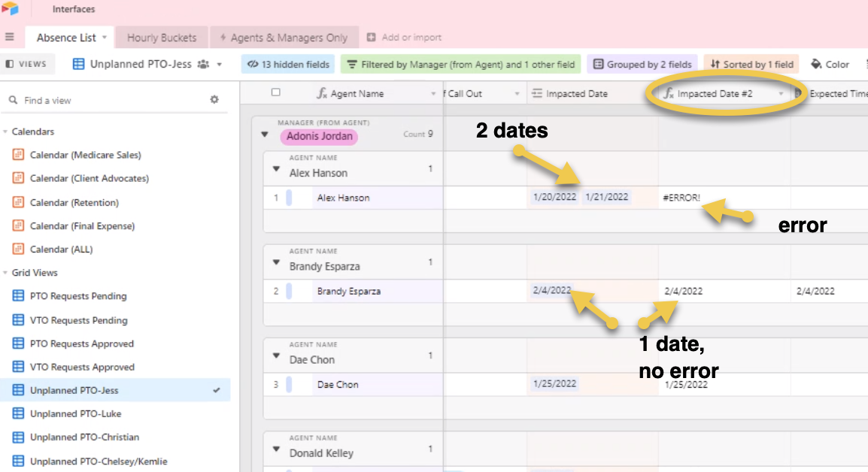This screenshot has height=472, width=868.
Task: Select Unplanned PTO-Jess in sidebar
Action: (115, 390)
